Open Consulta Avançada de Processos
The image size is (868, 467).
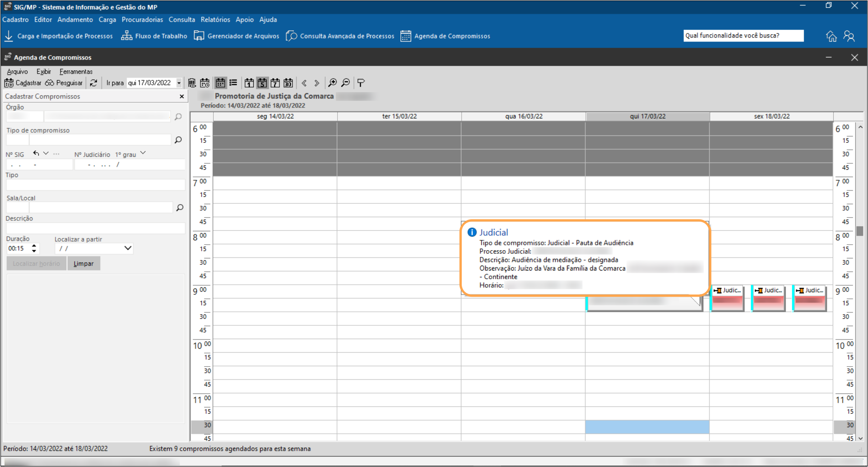(340, 36)
